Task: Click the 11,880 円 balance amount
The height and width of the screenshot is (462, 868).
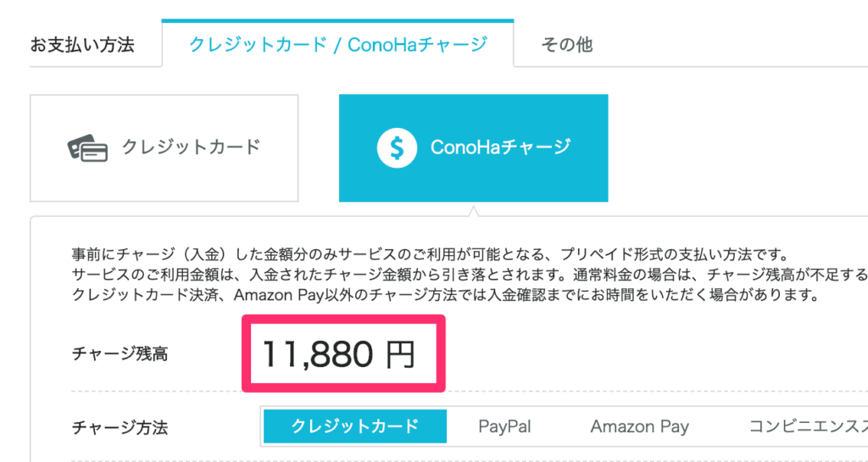Action: (337, 354)
